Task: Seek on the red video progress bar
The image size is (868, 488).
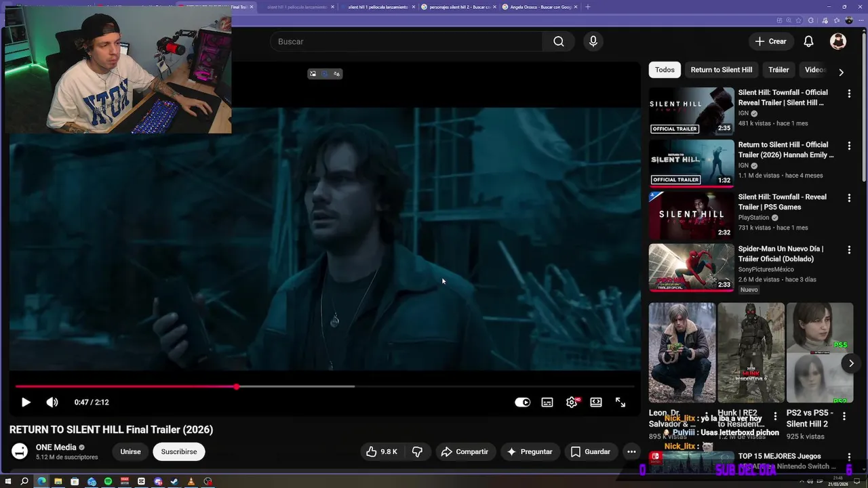Action: (x=325, y=386)
